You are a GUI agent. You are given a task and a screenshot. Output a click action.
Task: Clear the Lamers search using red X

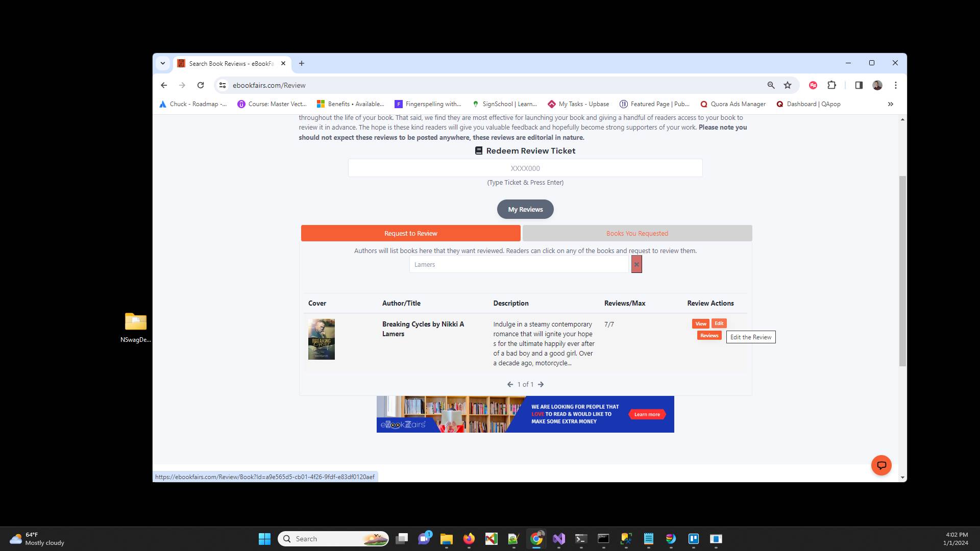[x=636, y=264]
